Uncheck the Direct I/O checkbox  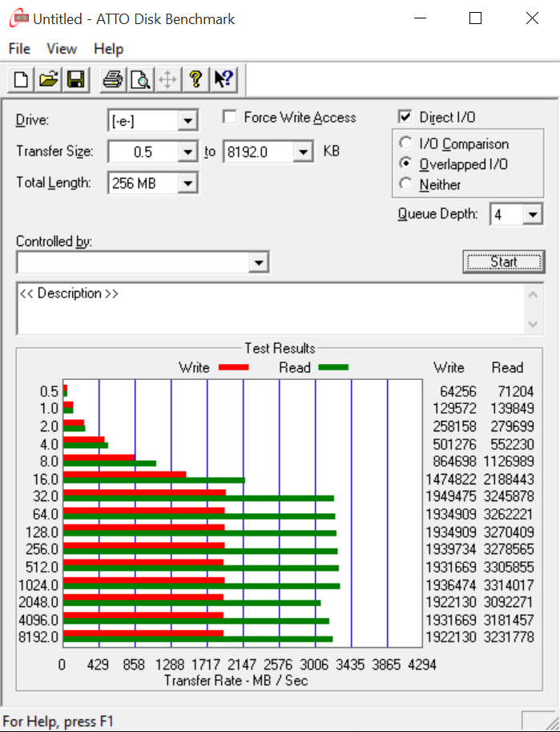tap(405, 118)
